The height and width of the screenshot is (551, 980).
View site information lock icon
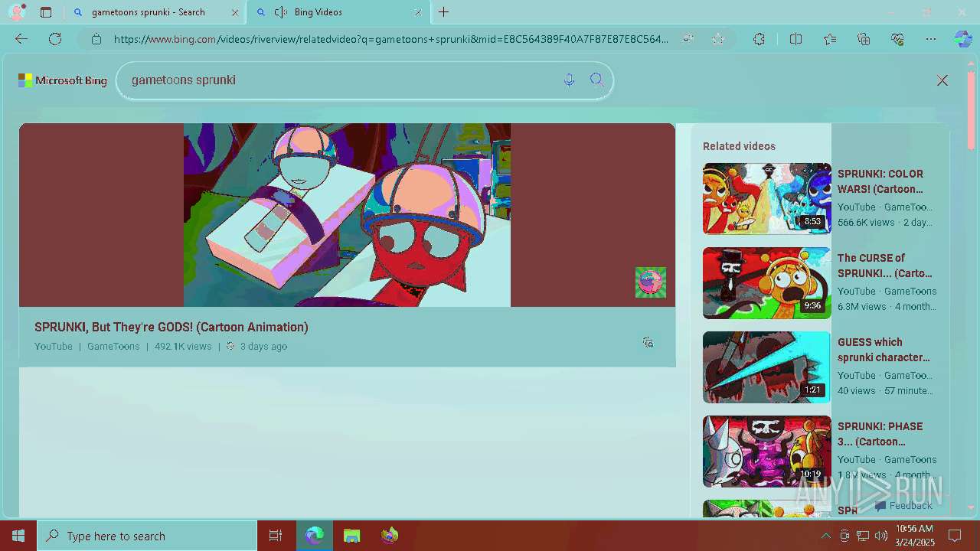point(96,39)
